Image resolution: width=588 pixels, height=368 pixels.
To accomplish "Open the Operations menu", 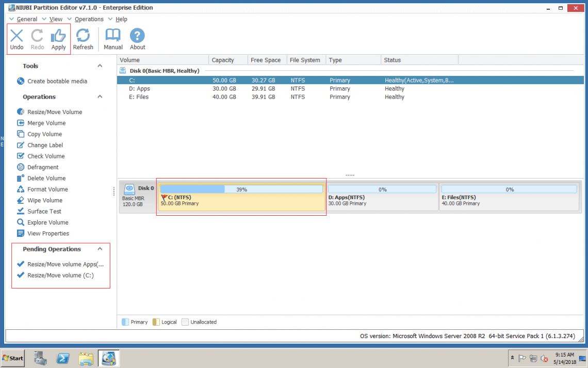I will pos(89,19).
